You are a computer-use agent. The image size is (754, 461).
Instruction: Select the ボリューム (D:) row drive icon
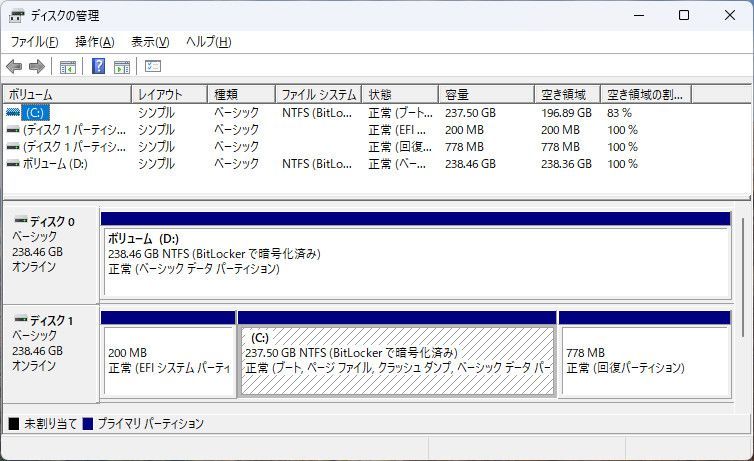(x=13, y=163)
